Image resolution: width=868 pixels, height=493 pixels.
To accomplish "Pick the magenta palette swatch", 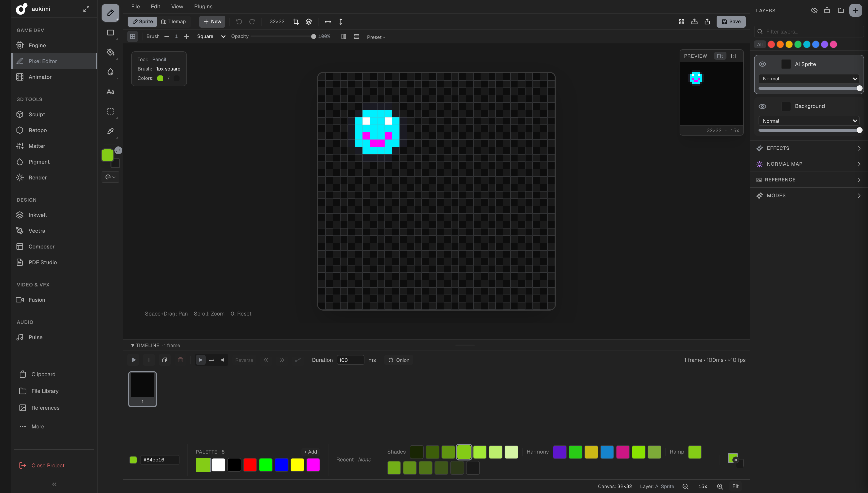I will [313, 465].
